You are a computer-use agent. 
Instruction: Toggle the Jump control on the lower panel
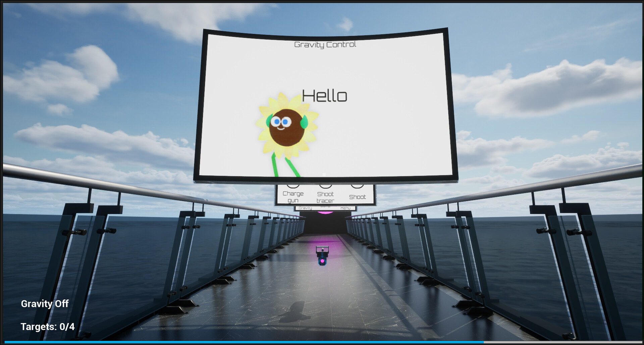(326, 207)
